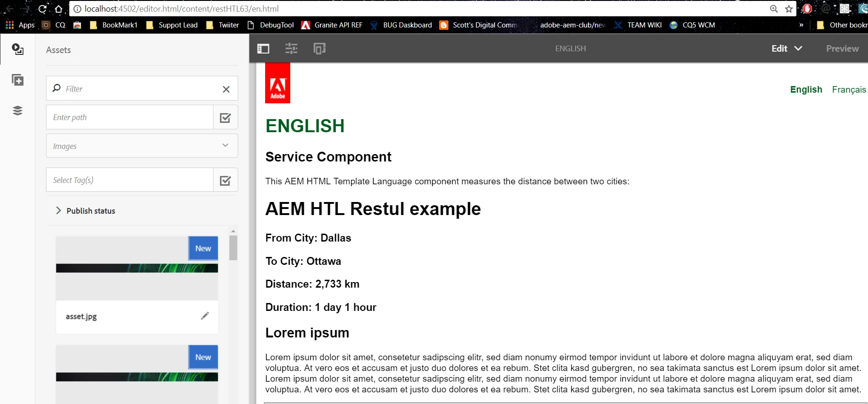The height and width of the screenshot is (404, 868).
Task: Bookmark this page with star icon
Action: point(789,9)
